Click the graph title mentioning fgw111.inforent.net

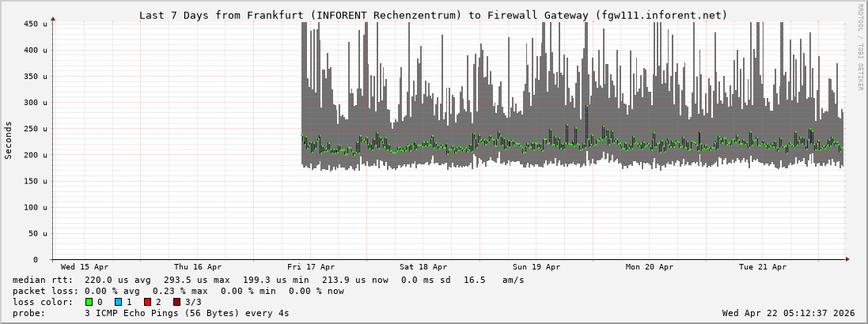pos(433,15)
